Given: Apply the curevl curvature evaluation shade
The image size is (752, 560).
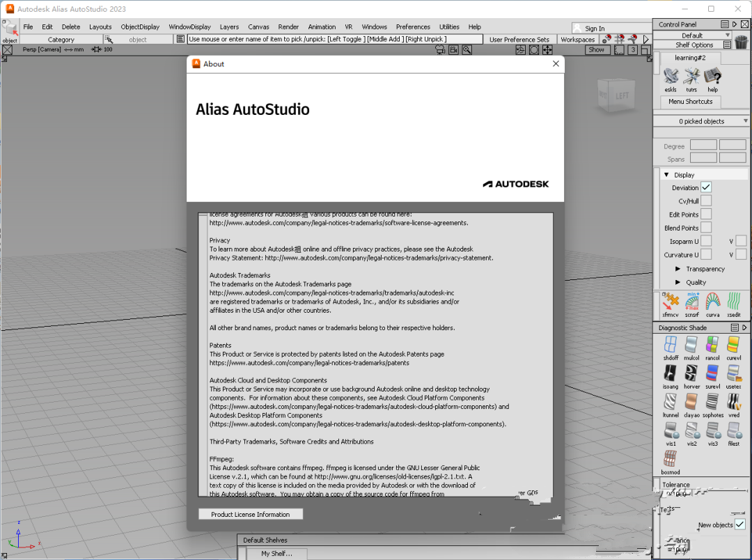Looking at the screenshot, I should (733, 345).
